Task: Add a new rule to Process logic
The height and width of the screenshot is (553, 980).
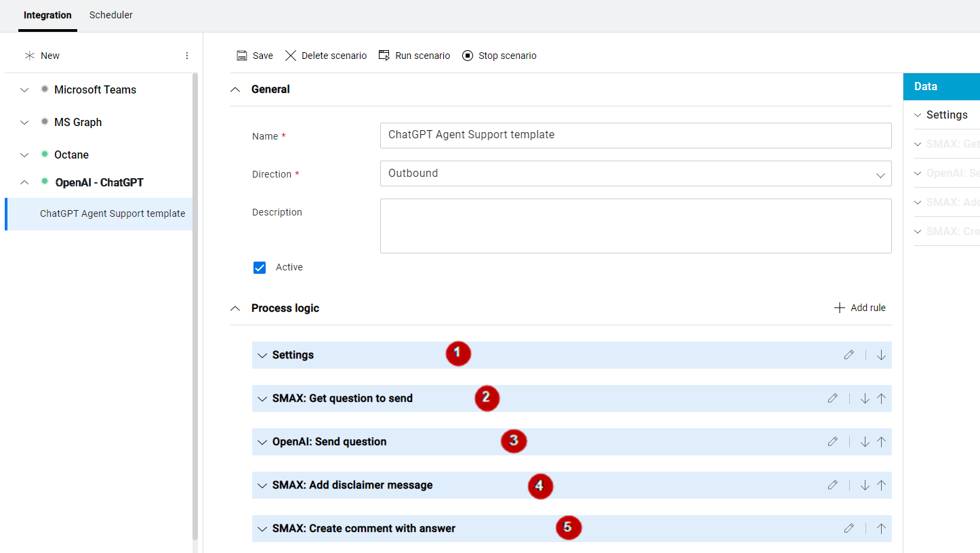Action: point(859,307)
